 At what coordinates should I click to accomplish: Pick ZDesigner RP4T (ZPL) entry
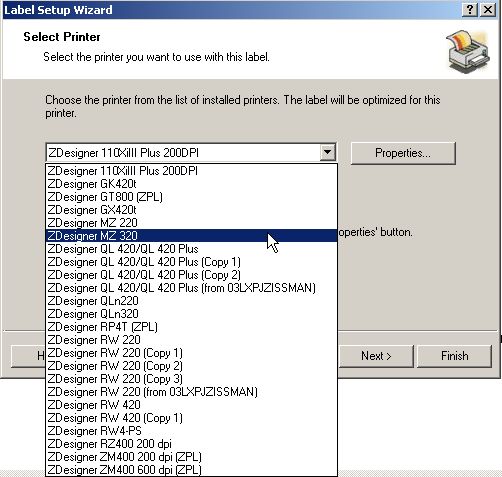191,327
